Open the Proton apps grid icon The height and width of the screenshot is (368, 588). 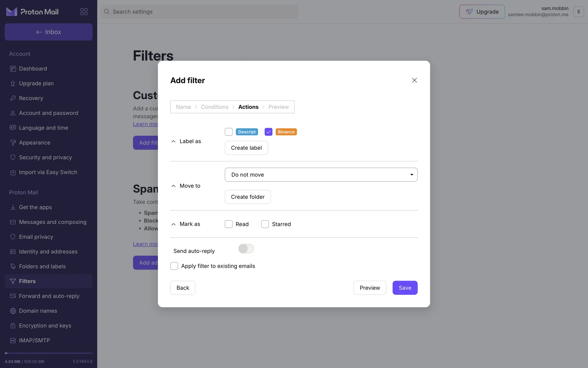click(84, 12)
